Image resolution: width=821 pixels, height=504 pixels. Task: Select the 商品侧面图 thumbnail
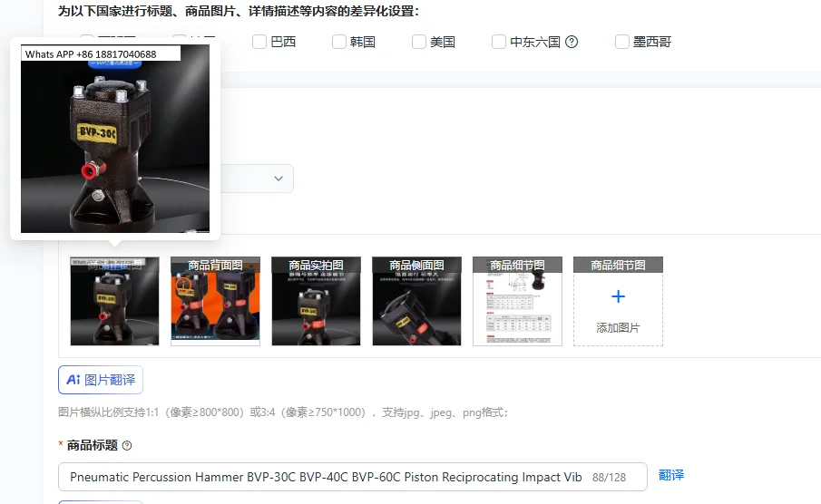(x=416, y=301)
